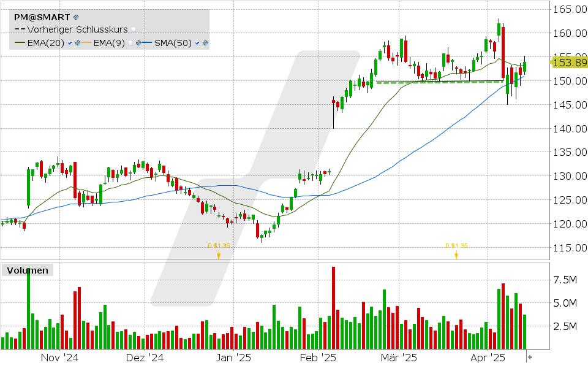This screenshot has height=368, width=588.
Task: Click the Feb '25 date axis label
Action: (x=318, y=358)
